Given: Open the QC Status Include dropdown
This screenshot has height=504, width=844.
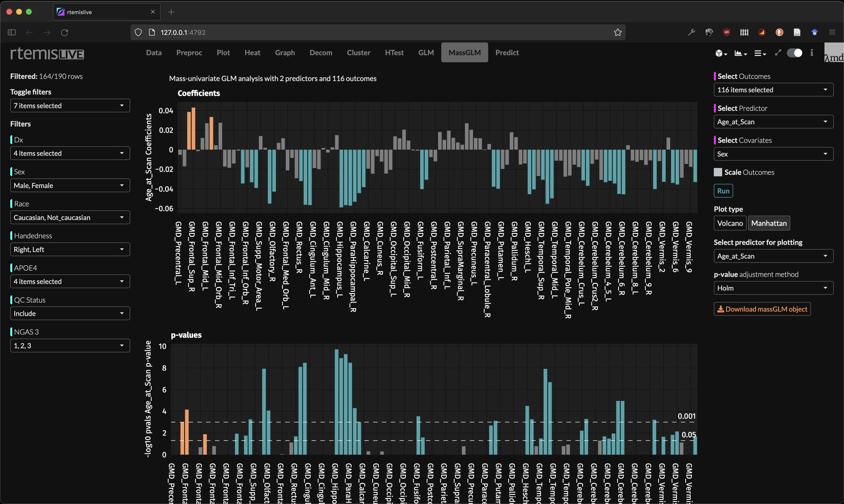Looking at the screenshot, I should (70, 314).
